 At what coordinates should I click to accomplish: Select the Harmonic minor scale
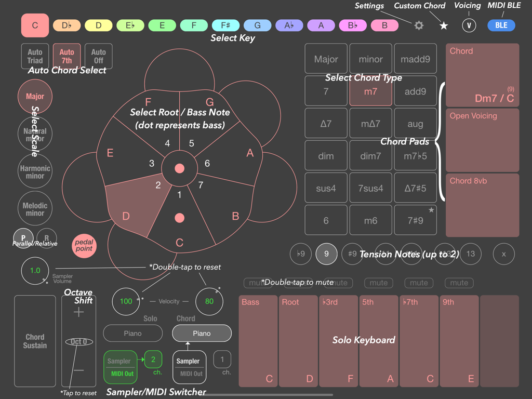pyautogui.click(x=34, y=171)
